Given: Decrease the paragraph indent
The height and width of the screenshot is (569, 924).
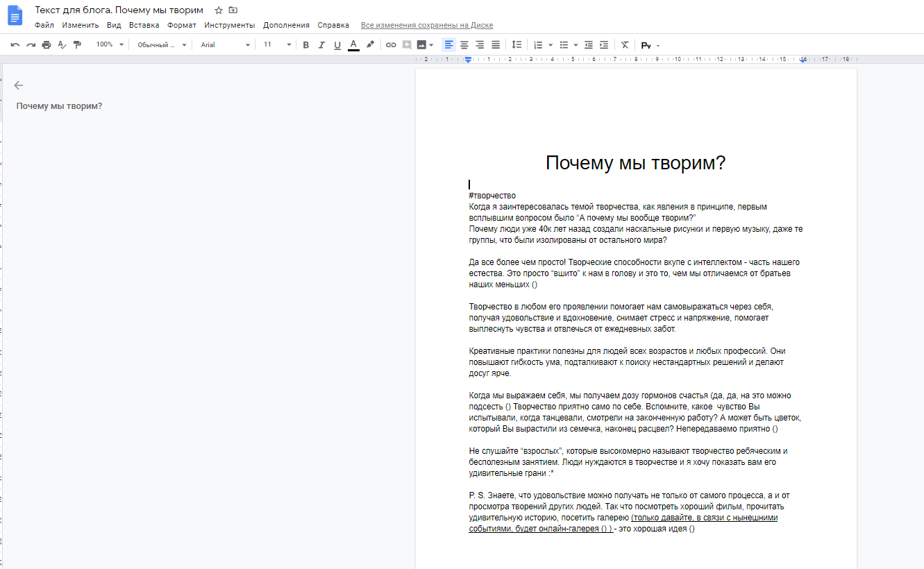Looking at the screenshot, I should pyautogui.click(x=589, y=44).
